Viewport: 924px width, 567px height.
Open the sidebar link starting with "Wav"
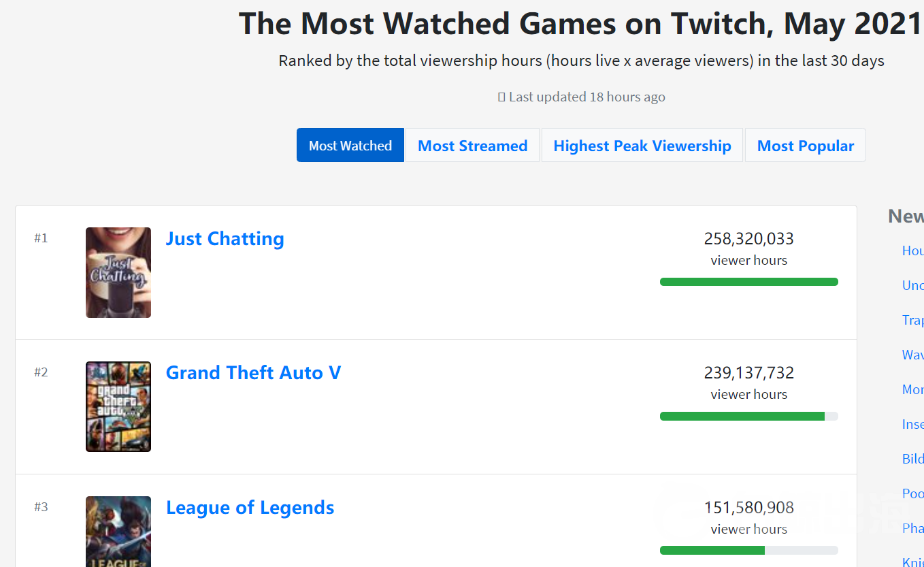[912, 355]
